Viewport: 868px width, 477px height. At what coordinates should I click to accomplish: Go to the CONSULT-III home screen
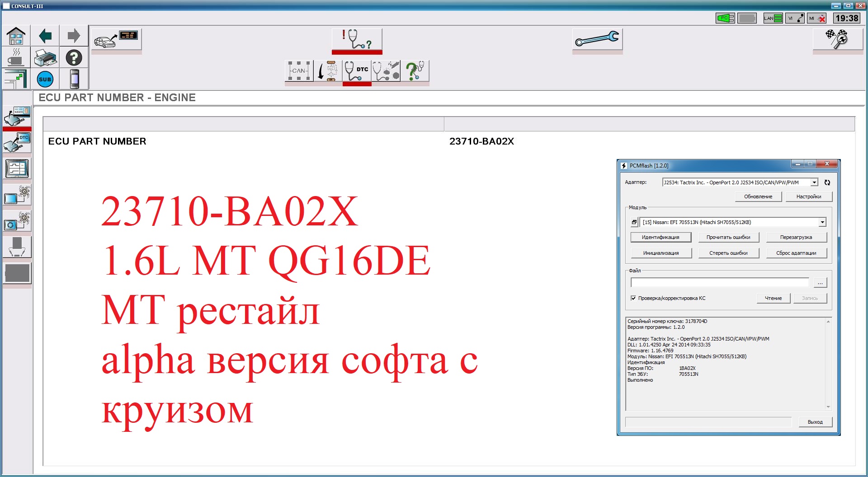(16, 36)
